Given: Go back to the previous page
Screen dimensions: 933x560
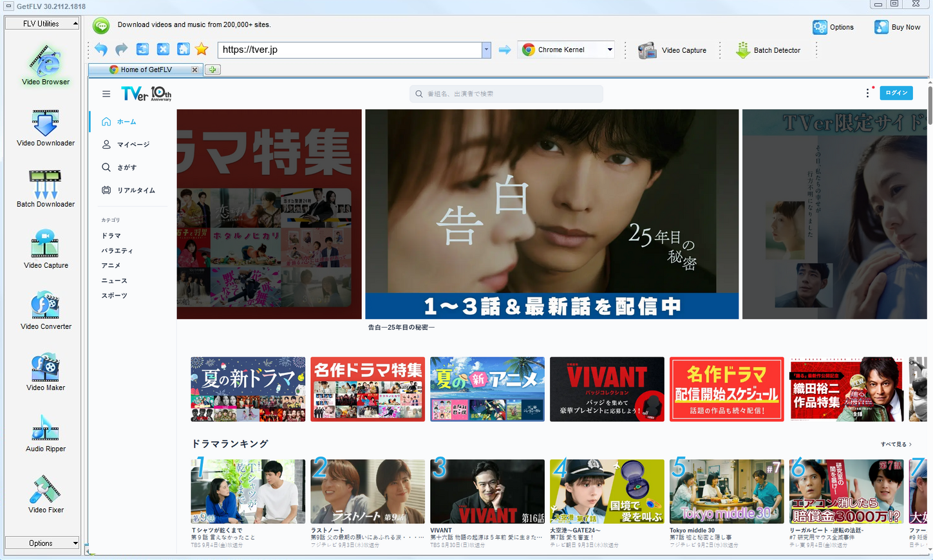Looking at the screenshot, I should coord(101,50).
